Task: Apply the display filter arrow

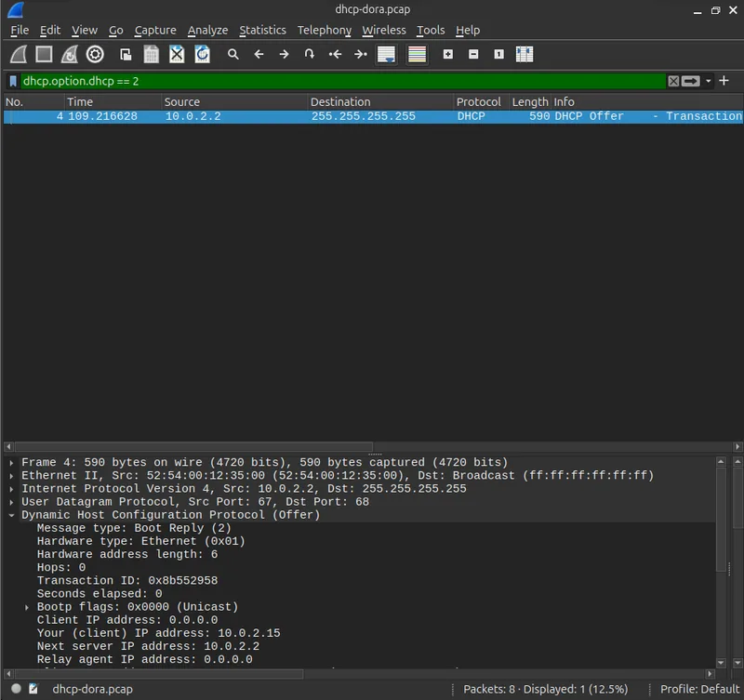Action: 691,81
